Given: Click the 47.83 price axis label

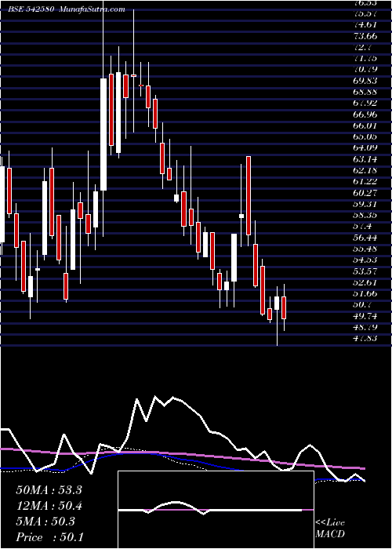Looking at the screenshot, I should click(x=366, y=339).
